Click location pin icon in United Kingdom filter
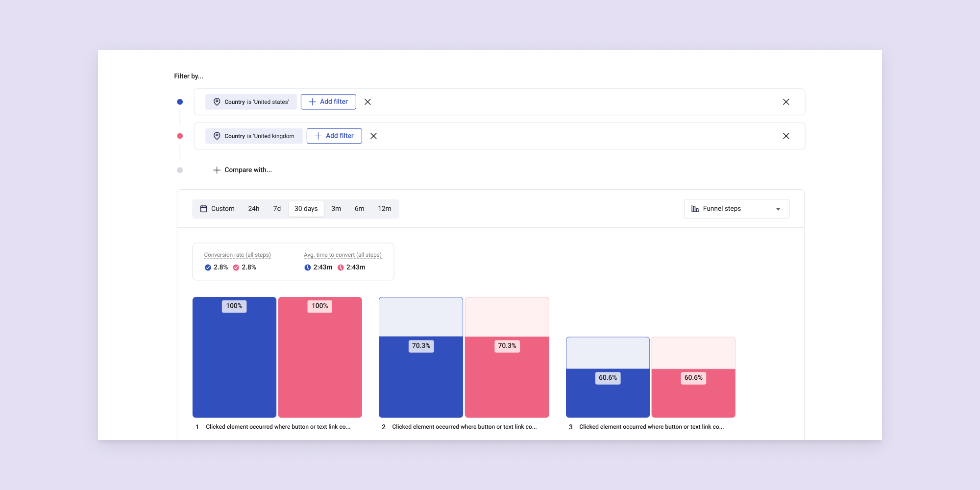 pos(217,136)
